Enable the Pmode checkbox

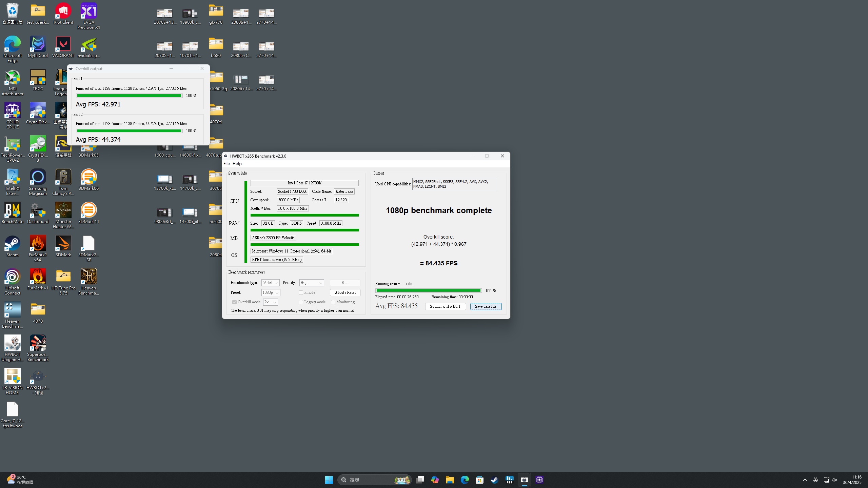pos(301,292)
